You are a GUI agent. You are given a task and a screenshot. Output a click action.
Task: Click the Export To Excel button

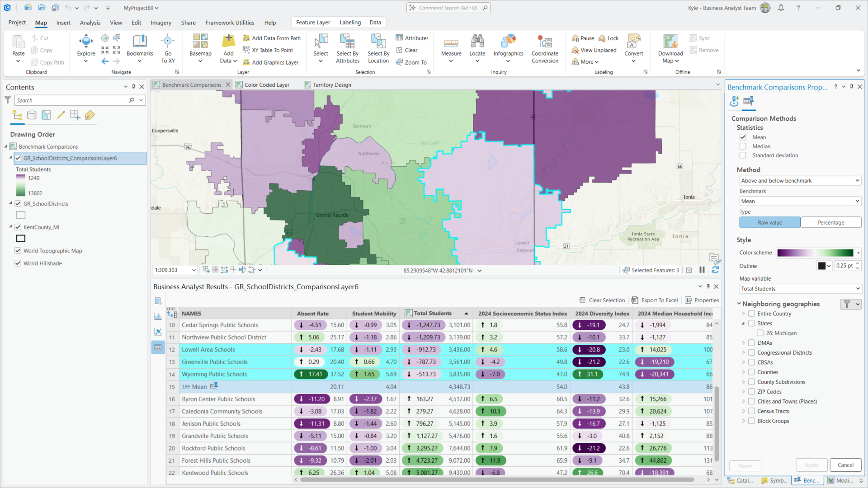tap(655, 300)
